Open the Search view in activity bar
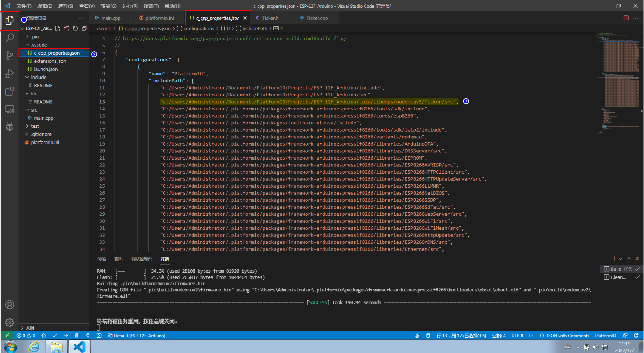 tap(10, 38)
